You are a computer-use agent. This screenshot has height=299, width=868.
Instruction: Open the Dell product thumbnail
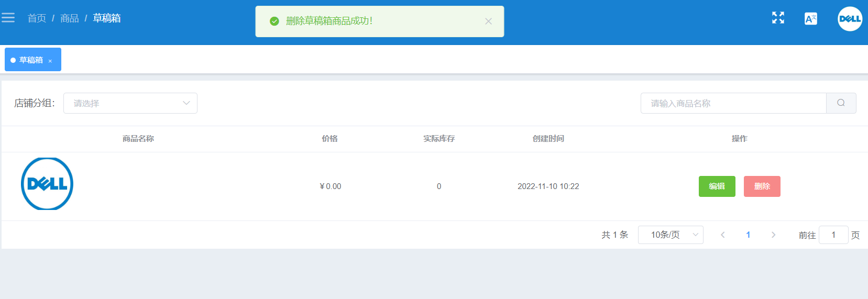pyautogui.click(x=47, y=184)
